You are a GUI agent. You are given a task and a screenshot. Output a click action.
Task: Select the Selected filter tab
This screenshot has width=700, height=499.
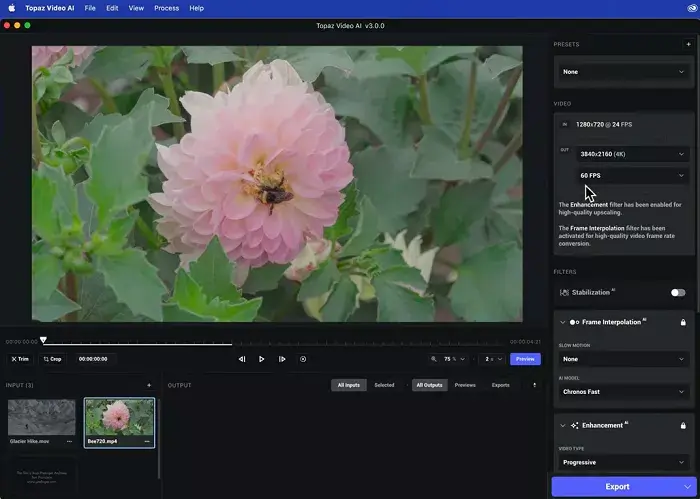pos(384,385)
